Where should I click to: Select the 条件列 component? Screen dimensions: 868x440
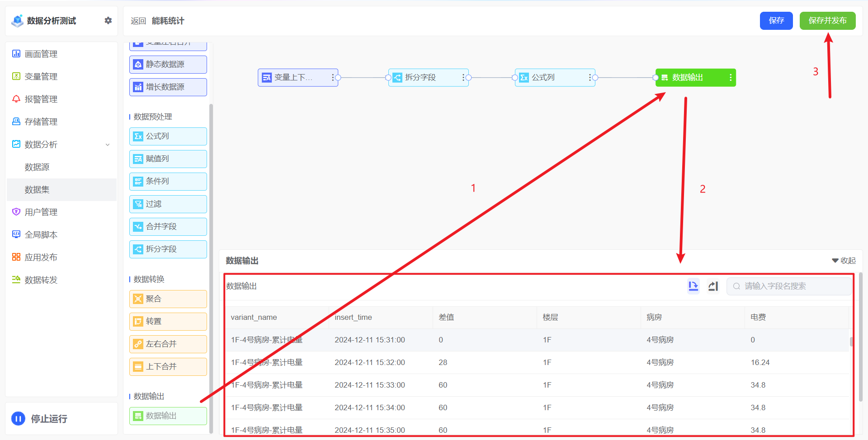(x=168, y=181)
